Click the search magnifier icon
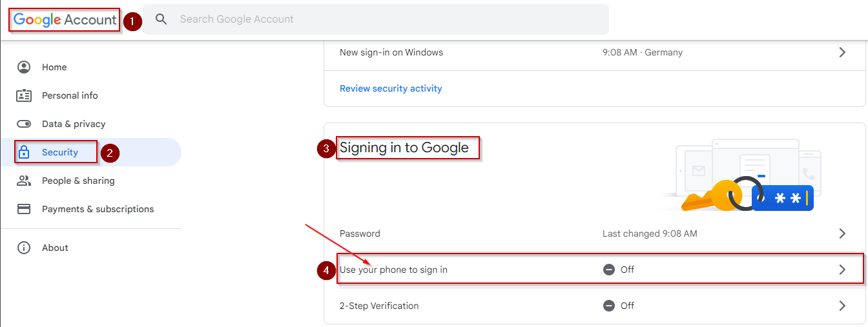 (x=161, y=19)
